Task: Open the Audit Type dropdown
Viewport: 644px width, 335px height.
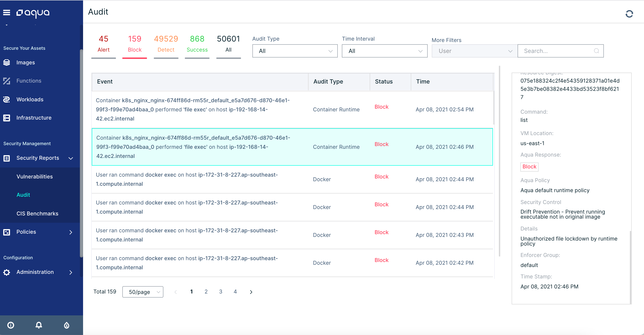Action: coord(295,51)
